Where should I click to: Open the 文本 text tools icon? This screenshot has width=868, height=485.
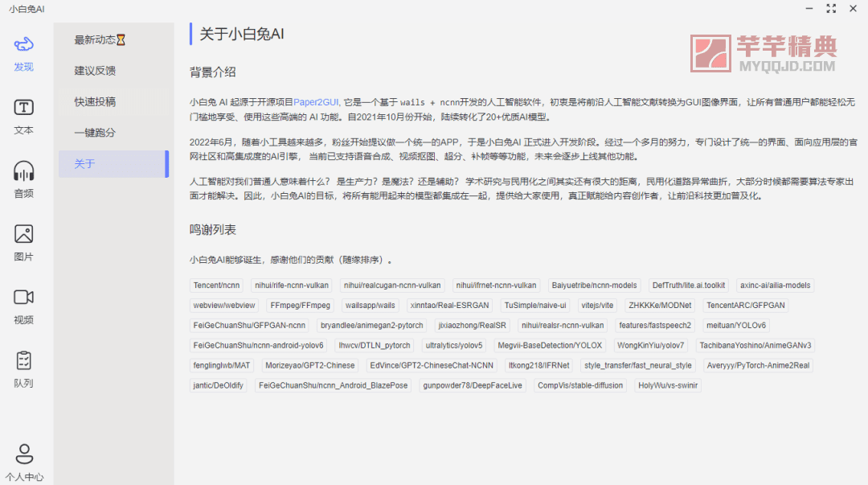24,108
